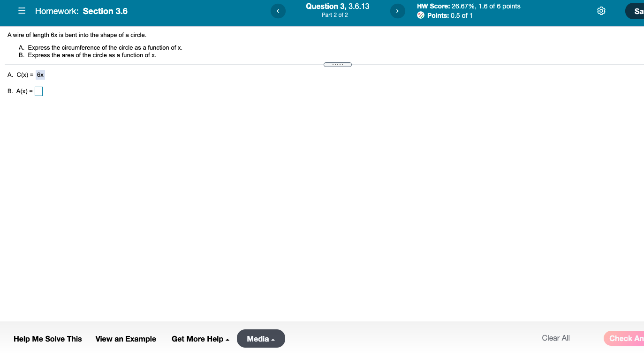Click the A(x) answer input box
This screenshot has width=644, height=357.
[x=38, y=91]
